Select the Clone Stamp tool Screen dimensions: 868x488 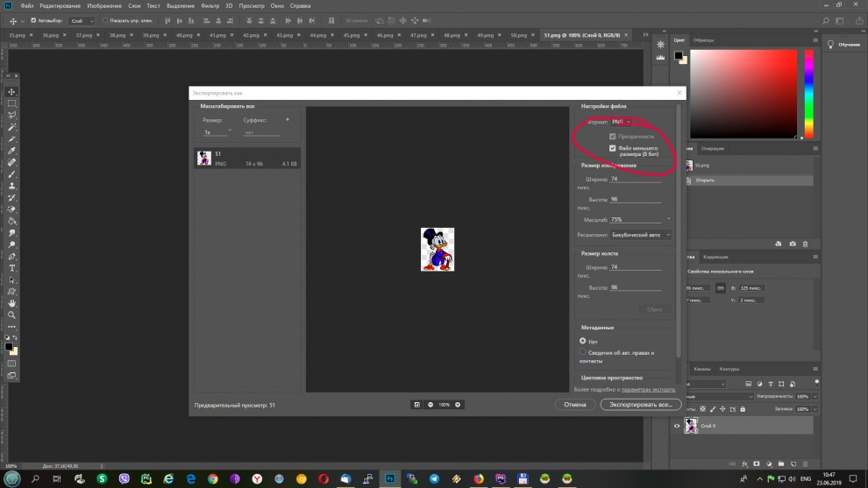[x=11, y=186]
